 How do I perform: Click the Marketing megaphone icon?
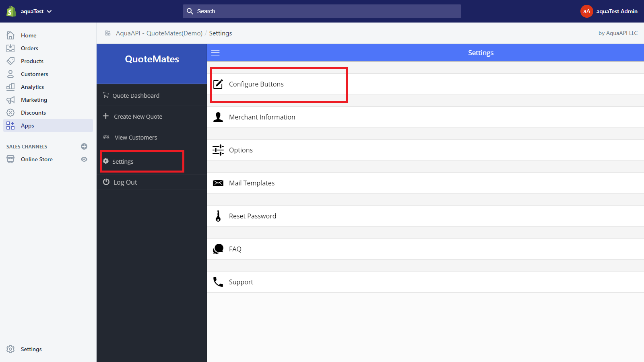click(x=10, y=100)
